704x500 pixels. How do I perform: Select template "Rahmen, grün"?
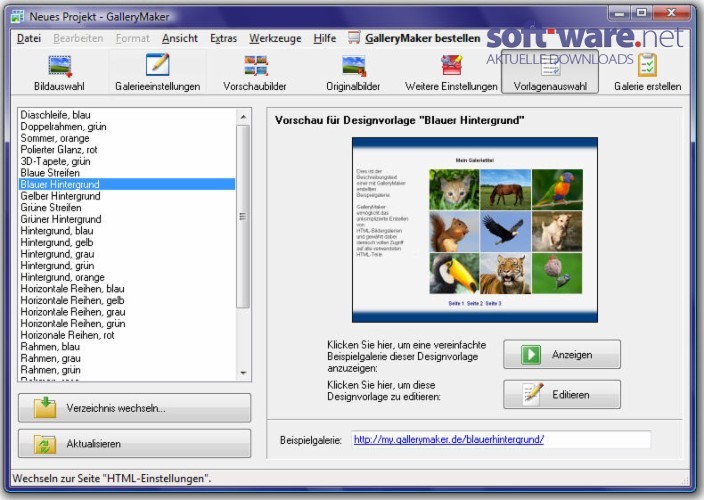click(127, 370)
